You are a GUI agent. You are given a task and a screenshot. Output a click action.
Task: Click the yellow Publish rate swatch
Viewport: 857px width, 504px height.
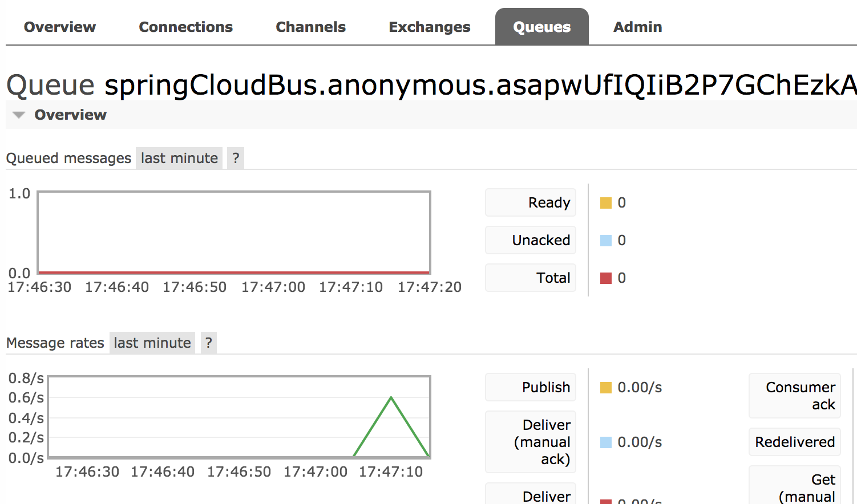606,388
